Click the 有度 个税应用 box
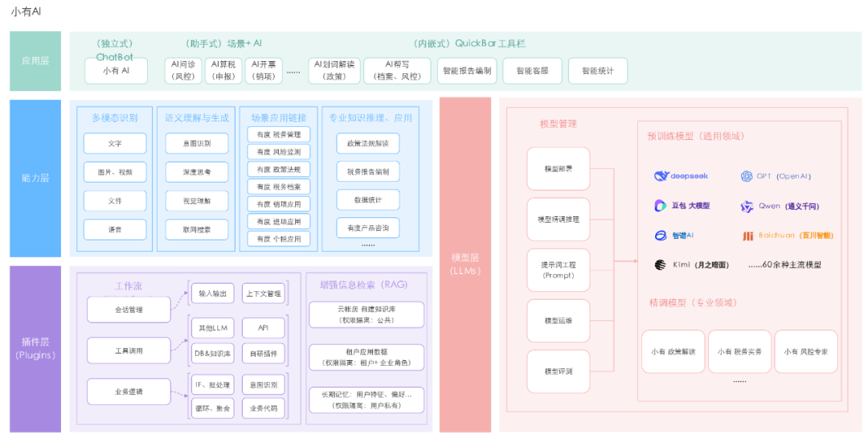 (x=279, y=240)
